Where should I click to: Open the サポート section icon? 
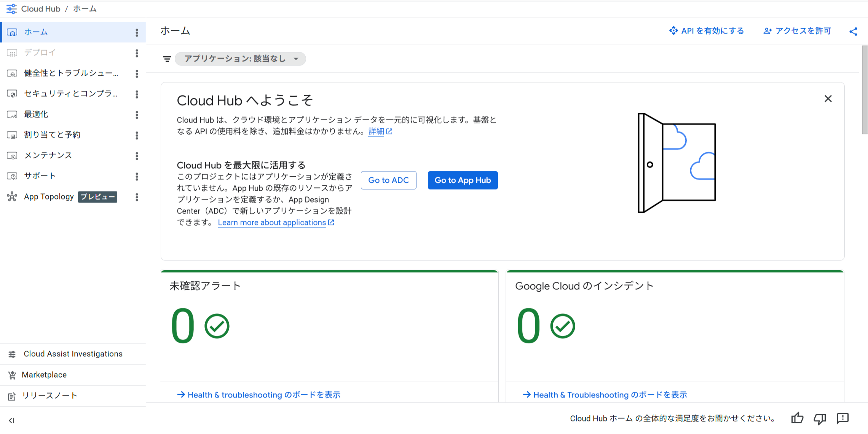click(13, 176)
